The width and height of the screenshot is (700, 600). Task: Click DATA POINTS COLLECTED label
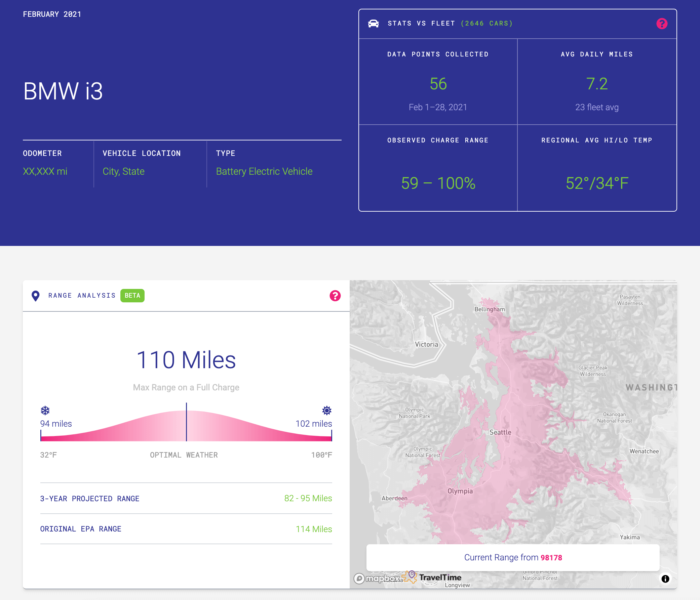pos(438,54)
